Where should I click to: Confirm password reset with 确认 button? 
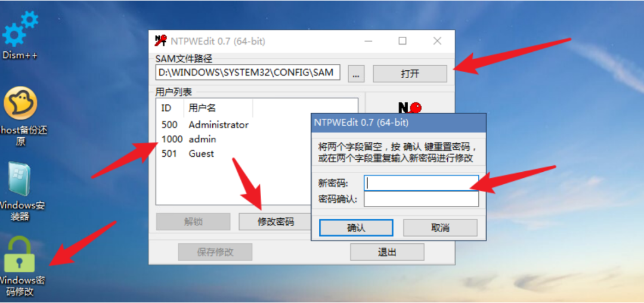(x=356, y=227)
